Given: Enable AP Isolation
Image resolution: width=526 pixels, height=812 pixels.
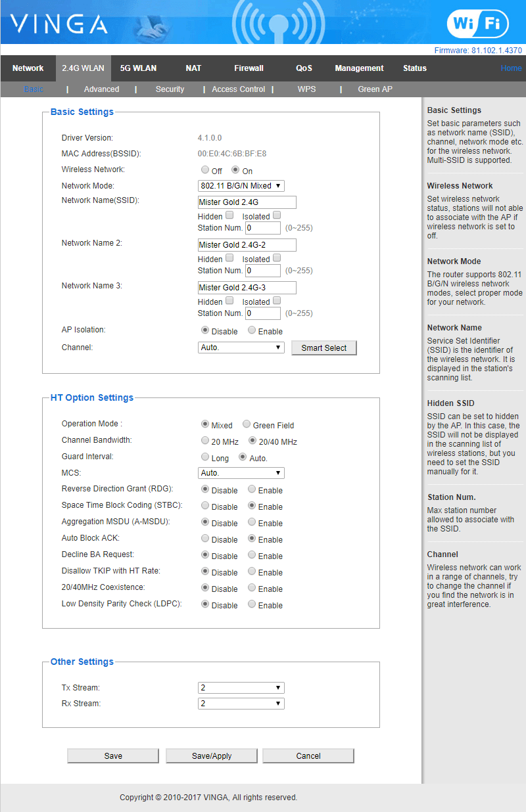Looking at the screenshot, I should 252,330.
